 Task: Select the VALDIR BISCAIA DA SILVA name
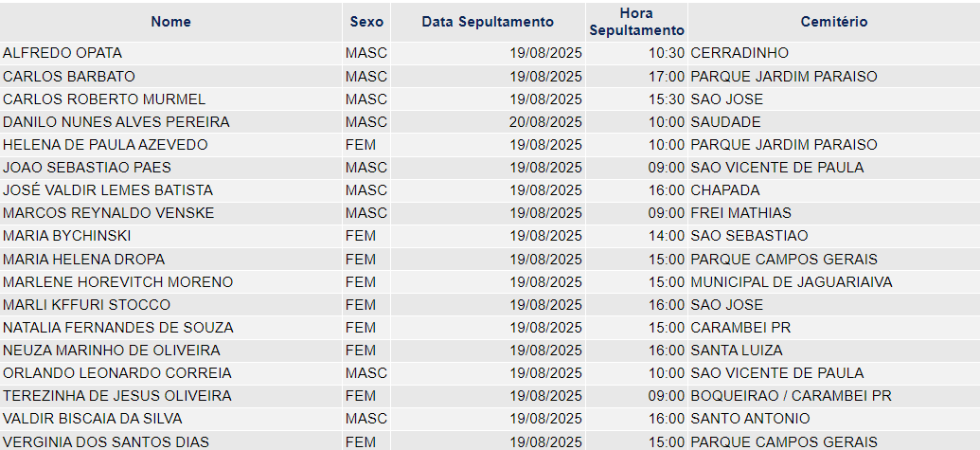coord(93,419)
